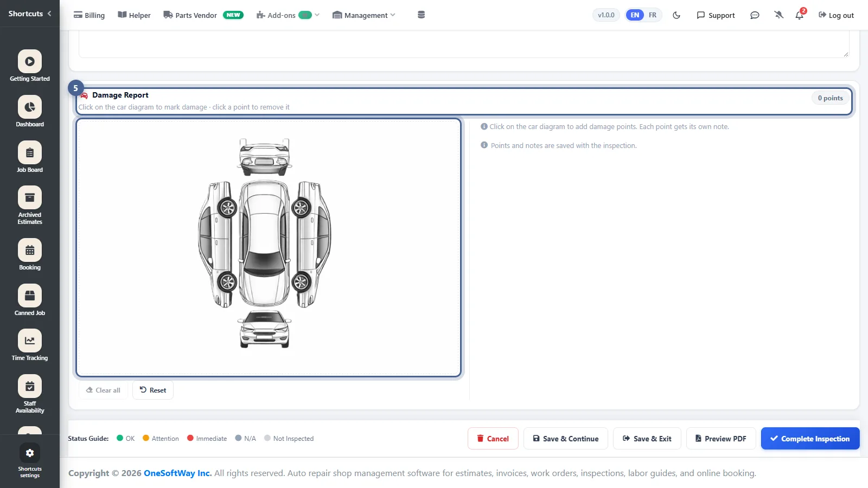868x488 pixels.
Task: Open the Time Tracking shortcut
Action: point(30,345)
